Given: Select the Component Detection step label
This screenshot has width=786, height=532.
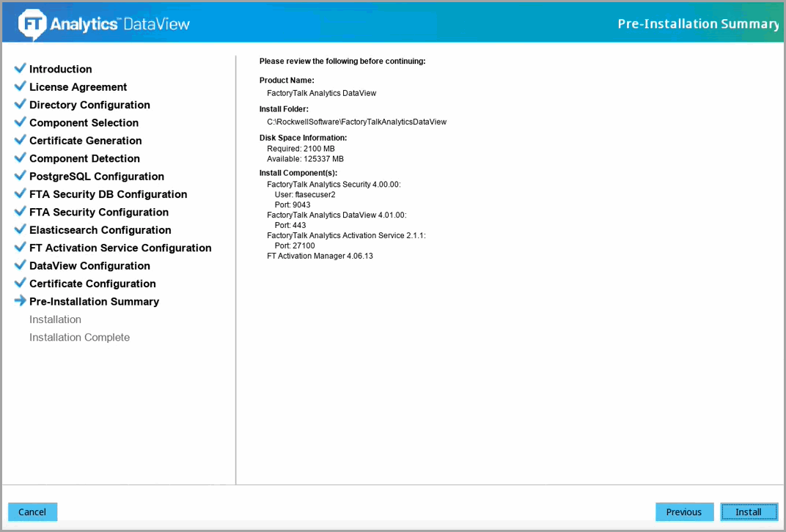Looking at the screenshot, I should tap(84, 158).
